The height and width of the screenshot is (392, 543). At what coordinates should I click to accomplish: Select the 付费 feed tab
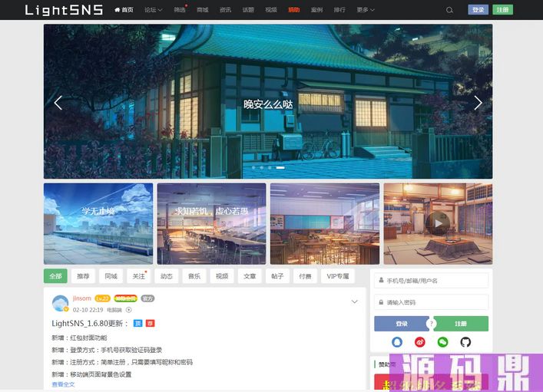pos(305,276)
